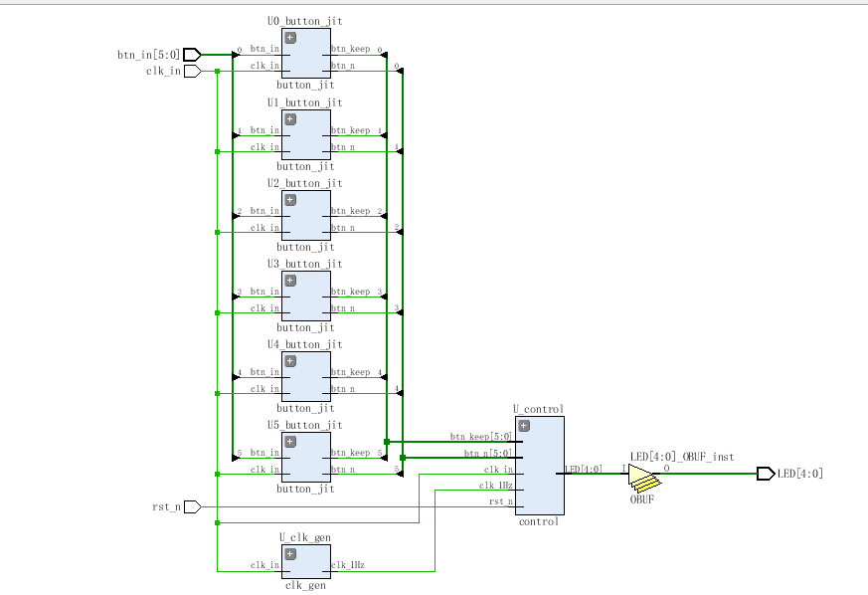This screenshot has height=595, width=868.
Task: Click the clk_gen module type label
Action: pyautogui.click(x=305, y=586)
